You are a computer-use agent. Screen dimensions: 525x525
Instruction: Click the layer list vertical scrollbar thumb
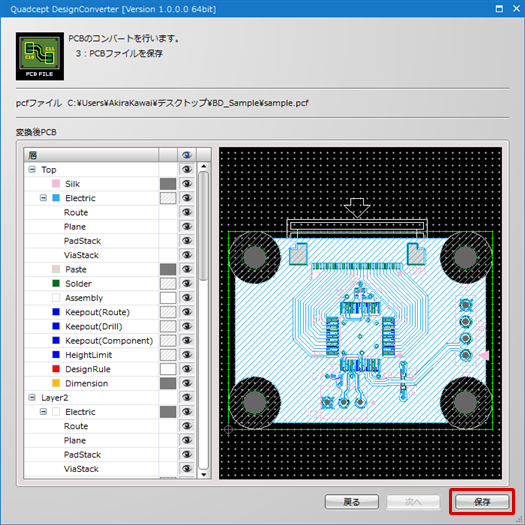[204, 226]
